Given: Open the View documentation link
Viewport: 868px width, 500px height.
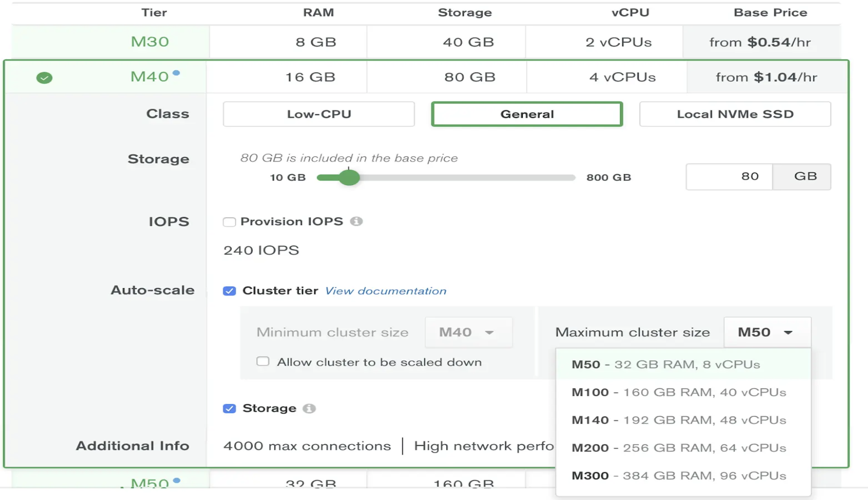Looking at the screenshot, I should [x=385, y=291].
